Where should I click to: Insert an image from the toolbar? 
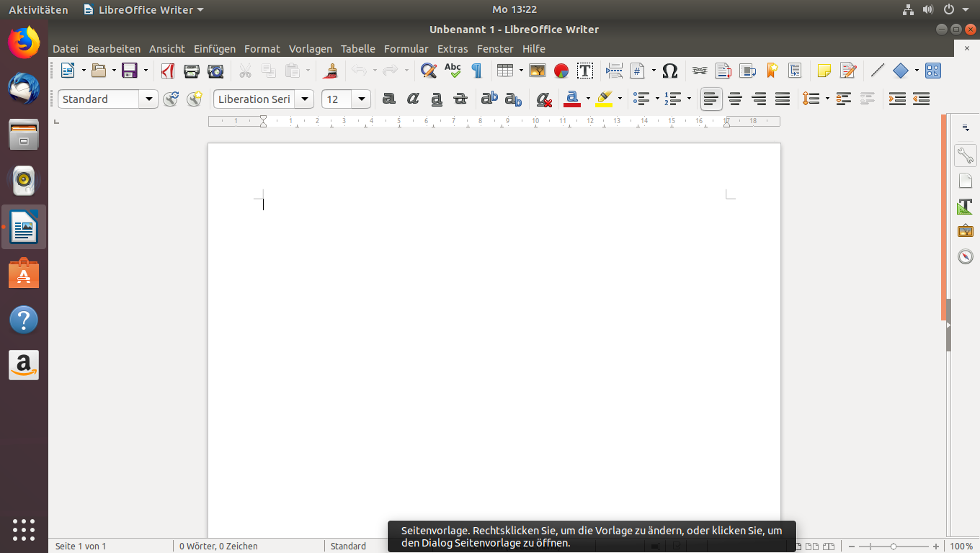(x=538, y=71)
